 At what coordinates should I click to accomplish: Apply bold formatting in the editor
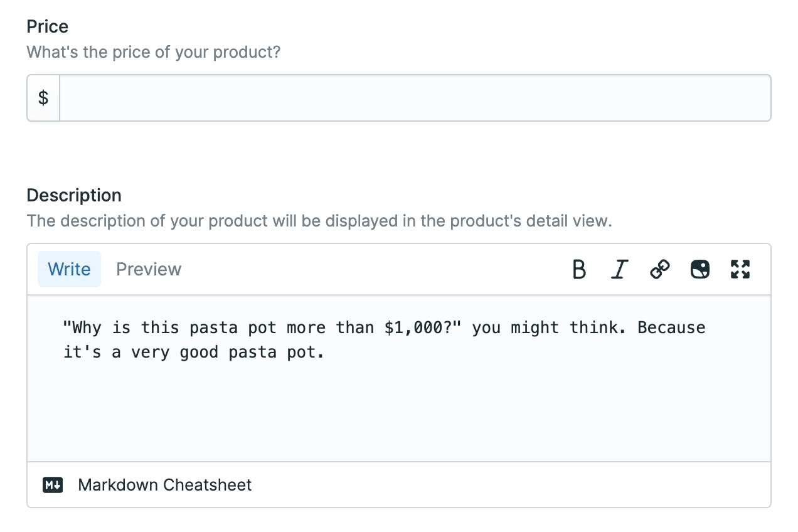coord(579,269)
